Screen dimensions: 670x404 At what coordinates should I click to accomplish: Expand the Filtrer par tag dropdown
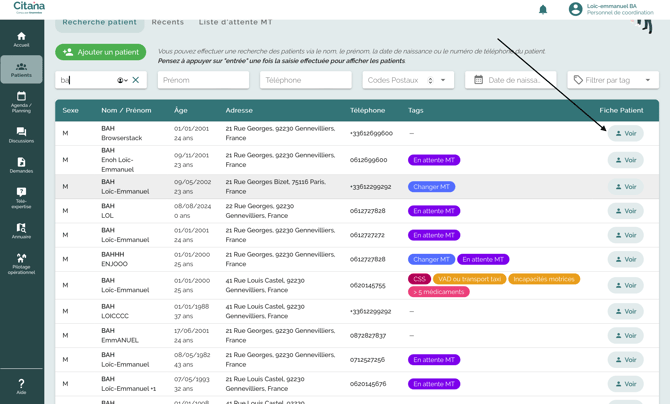point(648,80)
